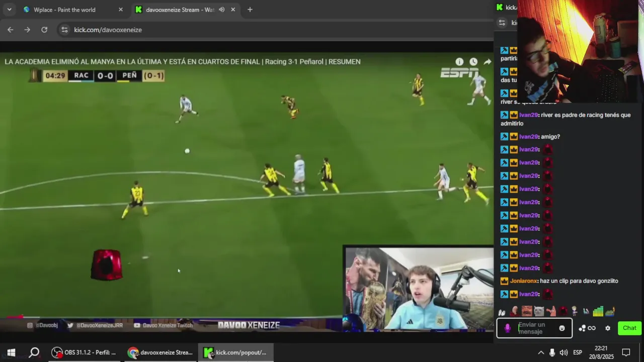Switch to davooxeneize Stream Chrome taskbar window

160,352
